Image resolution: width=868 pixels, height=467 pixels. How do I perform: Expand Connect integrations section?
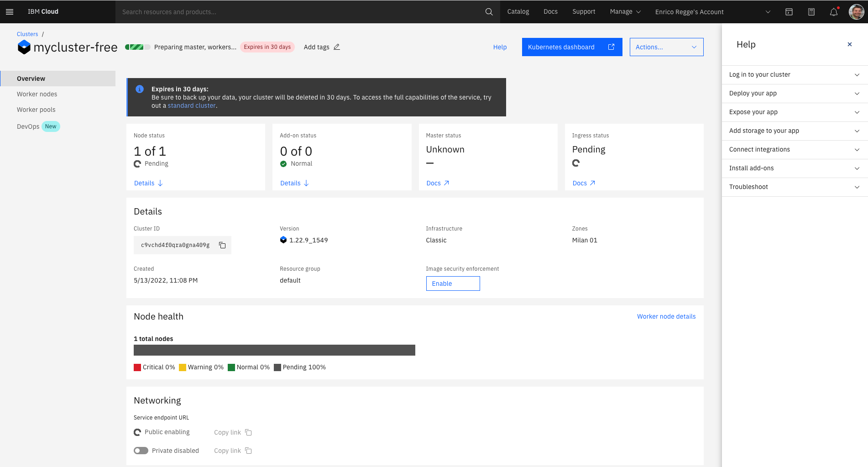coord(795,150)
